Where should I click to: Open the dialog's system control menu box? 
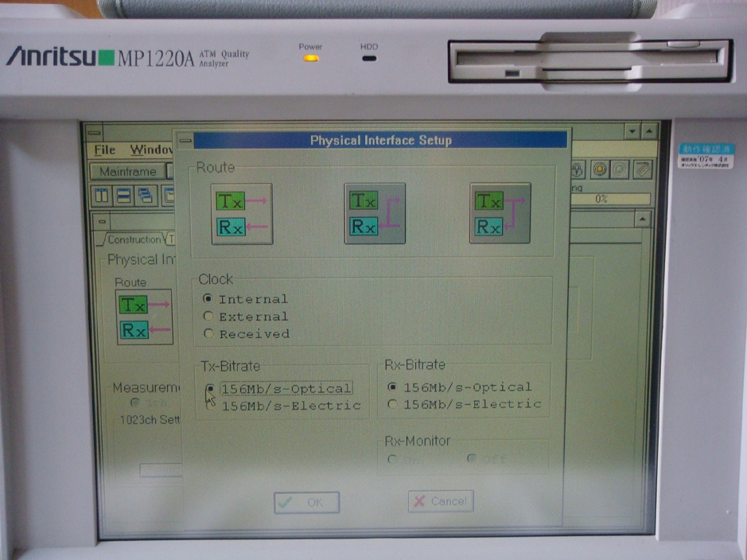(185, 141)
